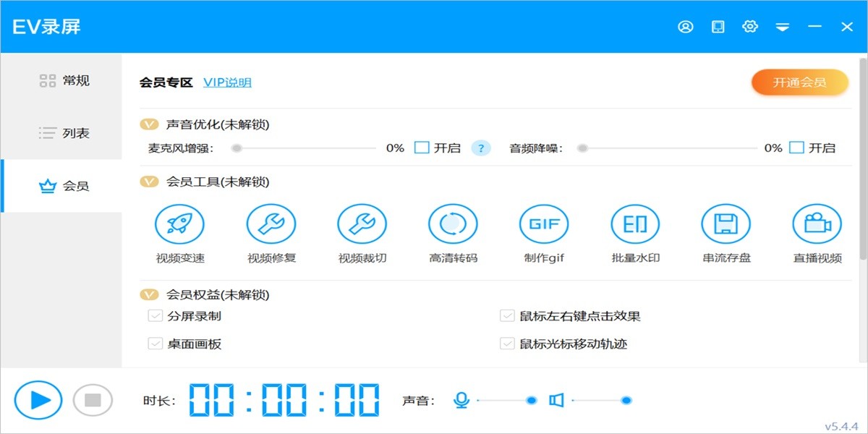Expand the chevron dropdown in the title bar
Viewport: 868px width, 434px height.
pyautogui.click(x=783, y=26)
